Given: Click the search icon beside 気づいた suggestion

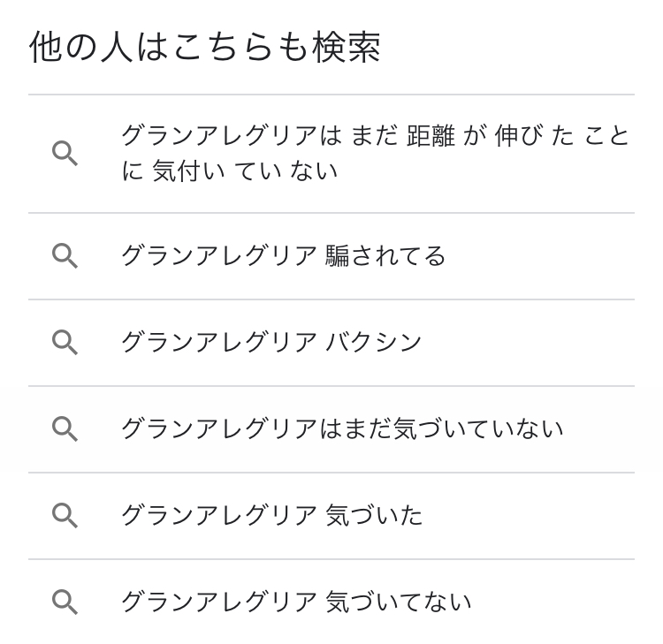Looking at the screenshot, I should click(x=65, y=515).
